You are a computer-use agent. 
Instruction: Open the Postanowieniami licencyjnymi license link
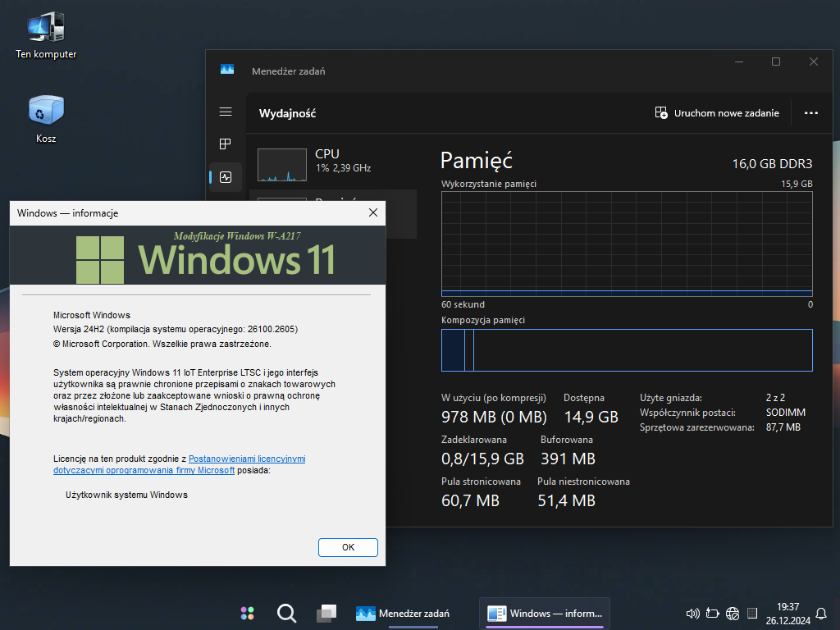[246, 459]
